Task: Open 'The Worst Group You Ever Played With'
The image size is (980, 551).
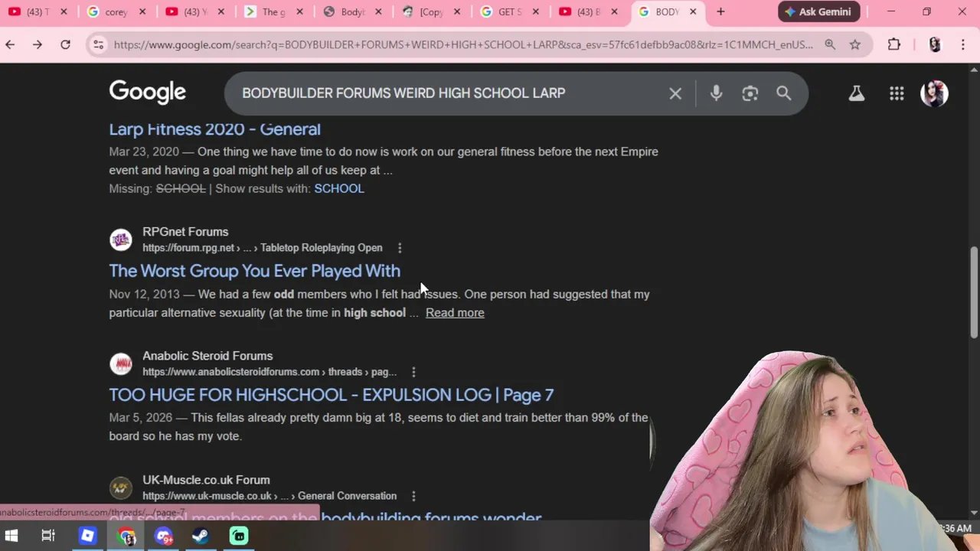Action: (254, 271)
